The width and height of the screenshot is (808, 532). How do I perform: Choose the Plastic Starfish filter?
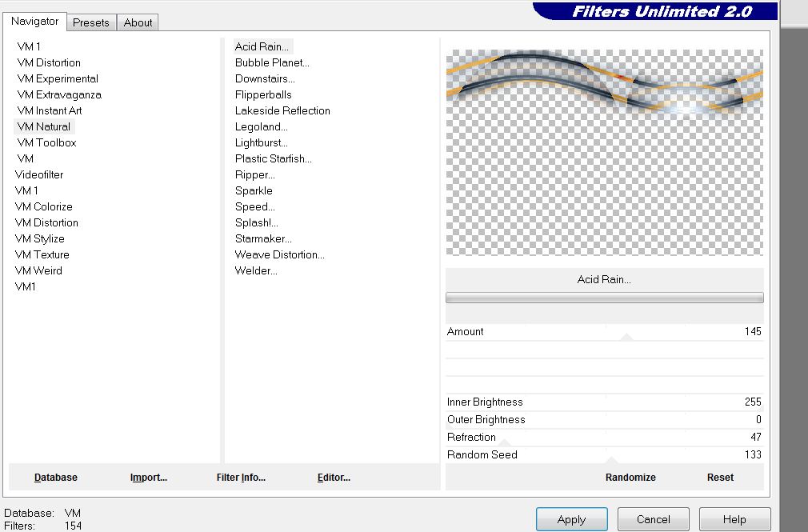pyautogui.click(x=273, y=158)
